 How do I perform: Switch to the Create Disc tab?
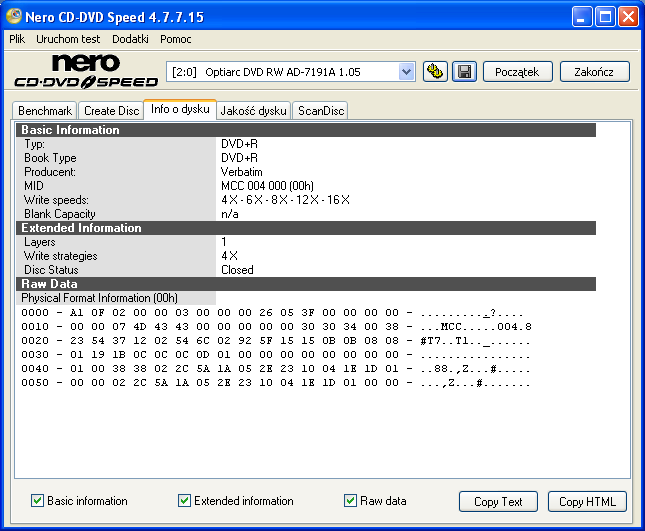[111, 111]
